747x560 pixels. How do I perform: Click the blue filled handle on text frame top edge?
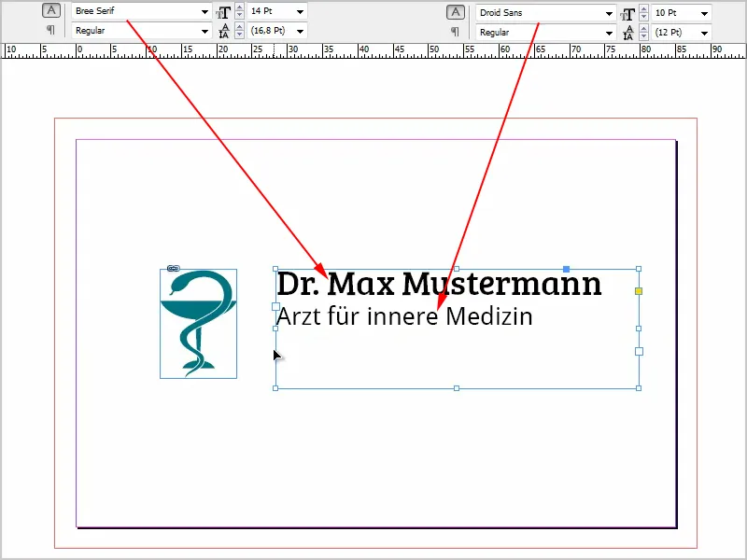(566, 269)
